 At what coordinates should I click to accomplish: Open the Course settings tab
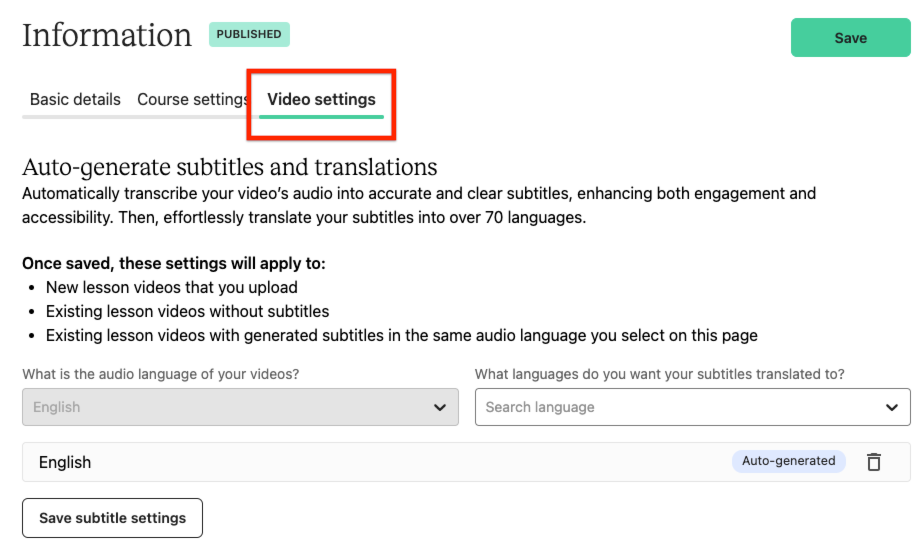(192, 99)
